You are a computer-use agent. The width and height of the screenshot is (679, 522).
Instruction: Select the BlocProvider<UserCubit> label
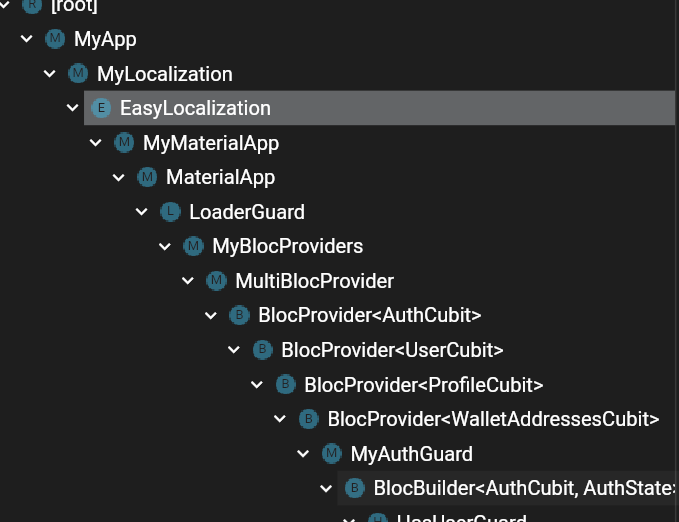point(392,350)
